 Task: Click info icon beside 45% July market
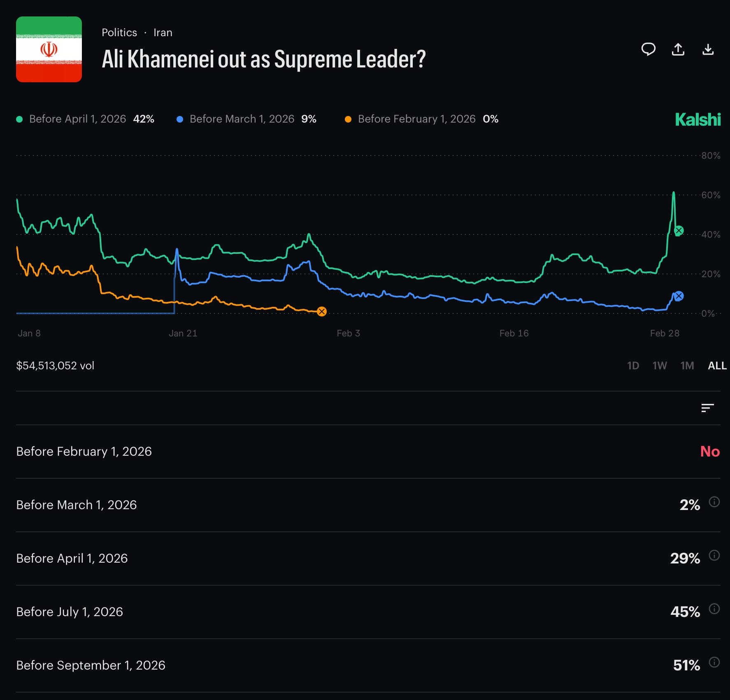(714, 609)
